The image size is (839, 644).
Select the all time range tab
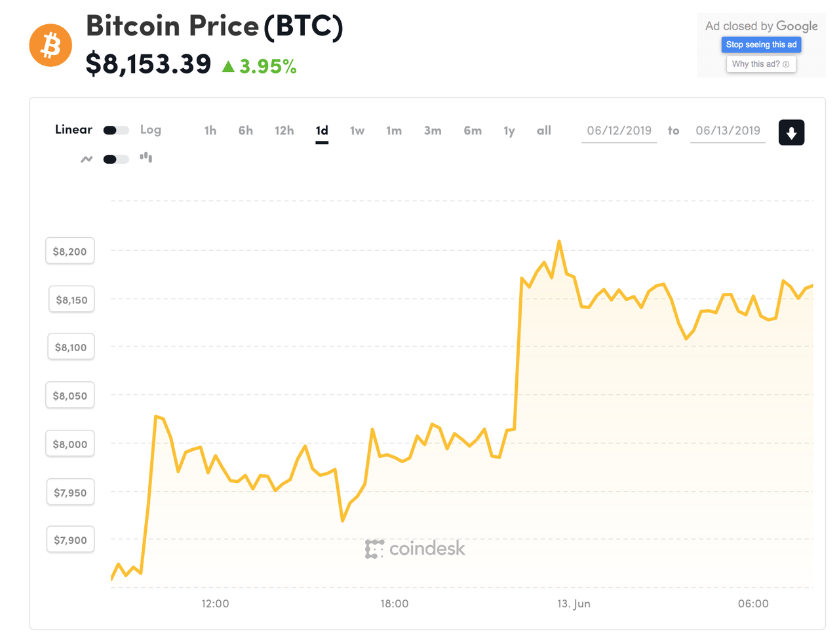pyautogui.click(x=544, y=130)
